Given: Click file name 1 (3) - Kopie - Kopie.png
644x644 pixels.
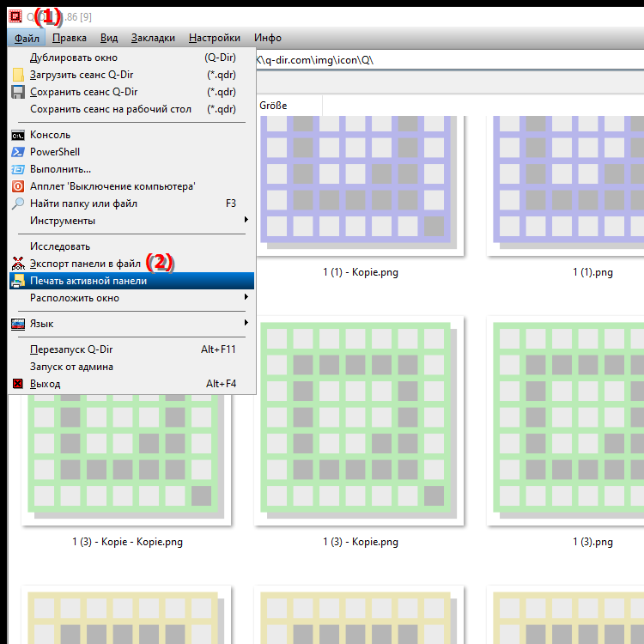Looking at the screenshot, I should point(127,542).
